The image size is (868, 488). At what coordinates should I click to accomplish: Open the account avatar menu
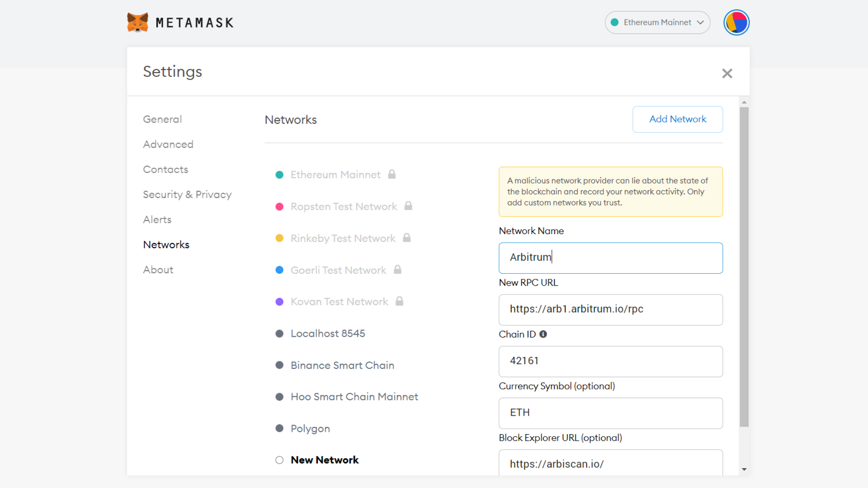point(736,23)
